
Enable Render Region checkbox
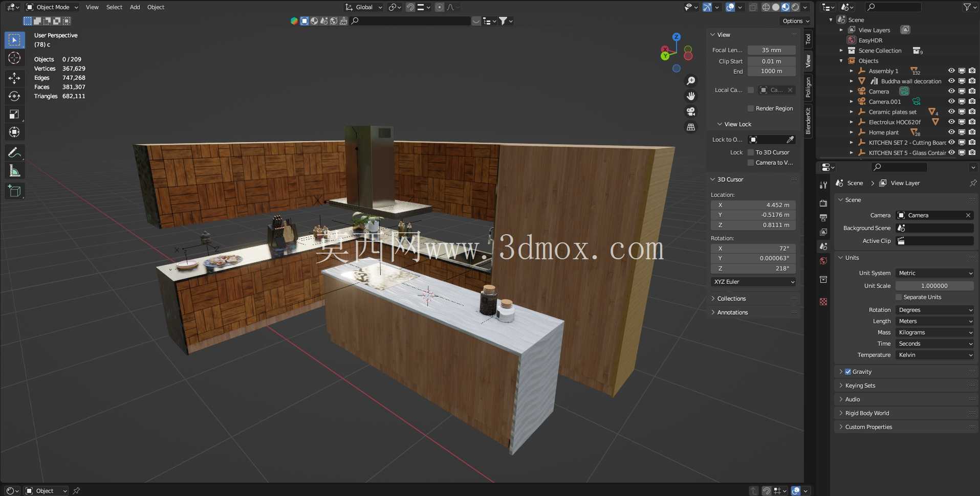(x=751, y=108)
